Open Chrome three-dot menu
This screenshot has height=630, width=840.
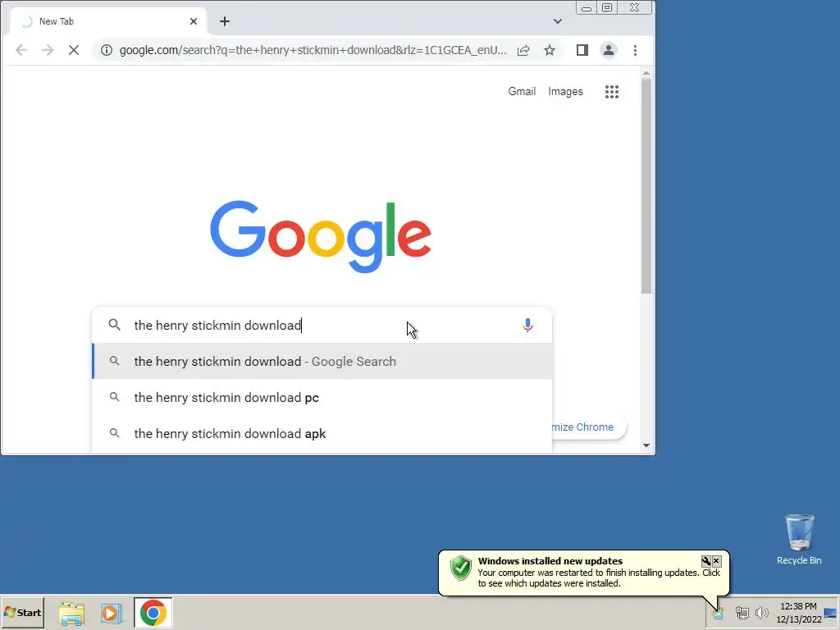tap(635, 50)
